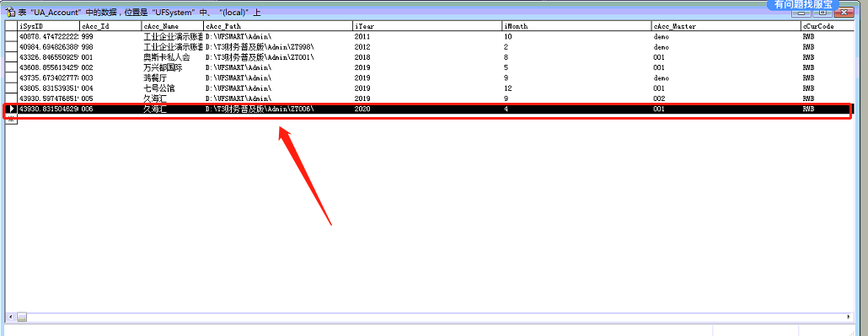Select the select-all corner cell of the grid
The height and width of the screenshot is (336, 868).
12,27
